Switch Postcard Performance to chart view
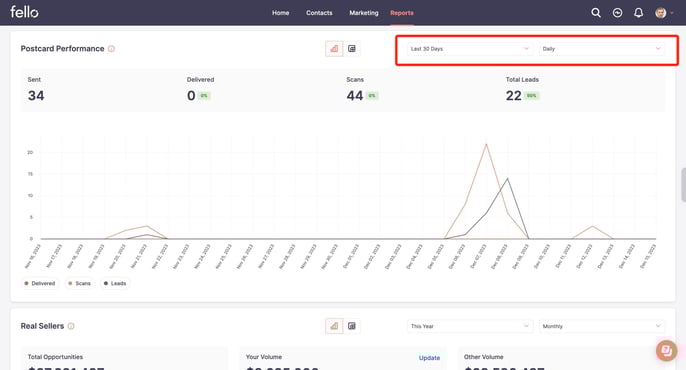686x370 pixels. (334, 49)
